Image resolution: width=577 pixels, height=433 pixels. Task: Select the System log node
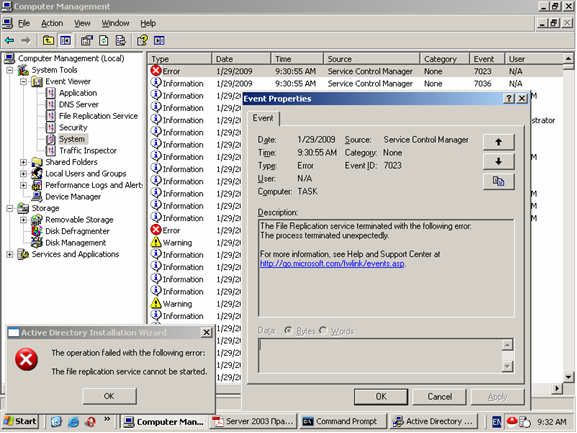(x=72, y=139)
